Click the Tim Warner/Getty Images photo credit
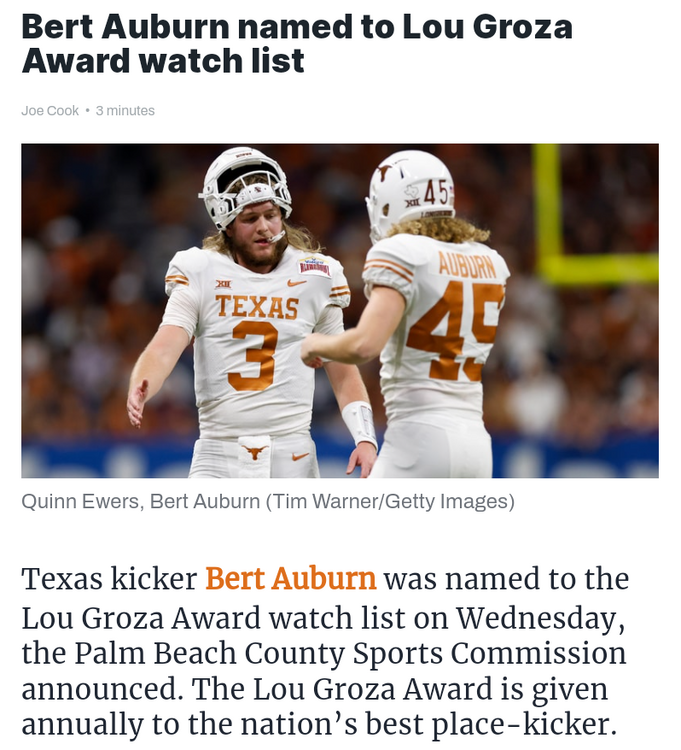Viewport: 681px width, 750px height. pyautogui.click(x=390, y=501)
